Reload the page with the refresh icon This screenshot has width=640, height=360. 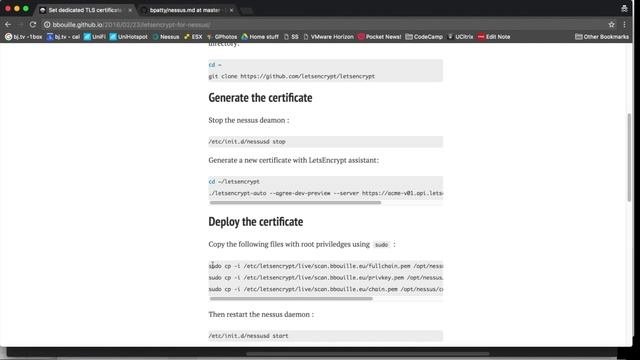pyautogui.click(x=33, y=24)
